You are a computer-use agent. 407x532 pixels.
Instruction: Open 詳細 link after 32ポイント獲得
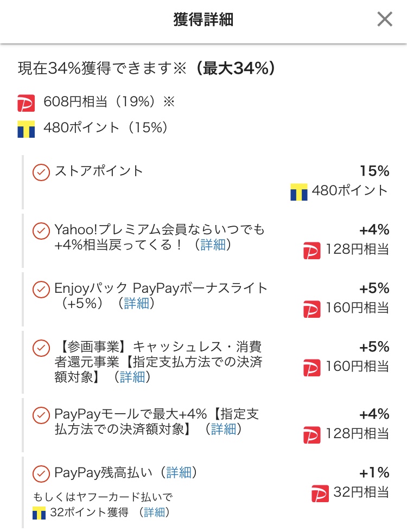(x=155, y=512)
